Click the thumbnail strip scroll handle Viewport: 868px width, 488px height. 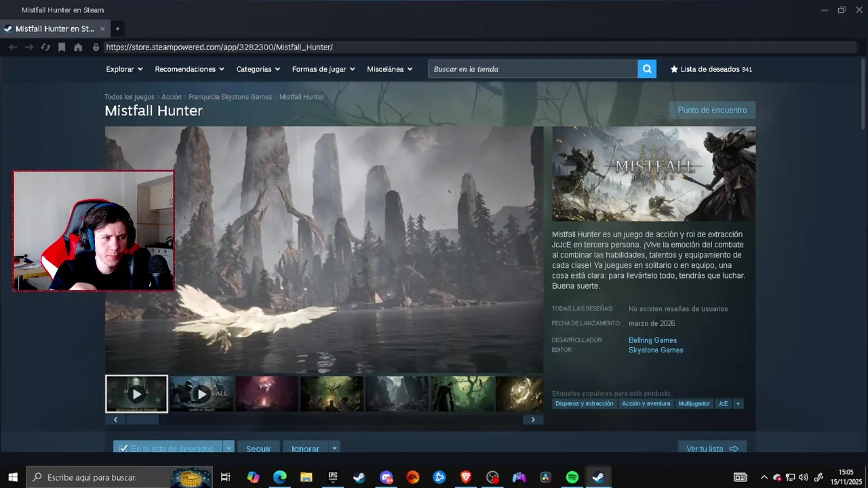click(x=142, y=420)
